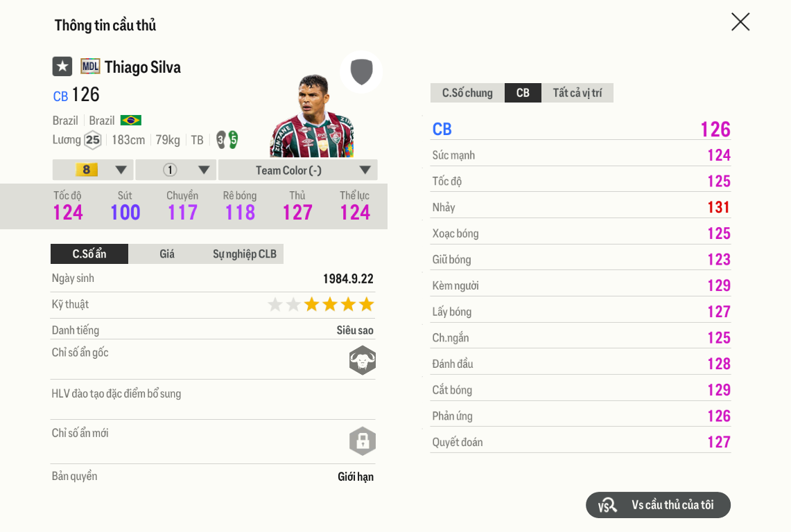This screenshot has width=791, height=532.
Task: Click the green boot icon showing 5
Action: tap(234, 139)
